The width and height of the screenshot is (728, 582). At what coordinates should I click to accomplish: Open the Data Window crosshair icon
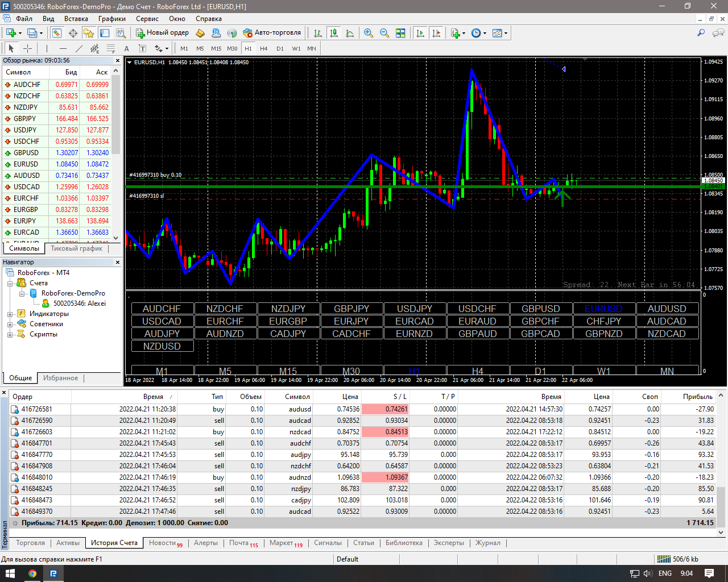click(x=73, y=33)
